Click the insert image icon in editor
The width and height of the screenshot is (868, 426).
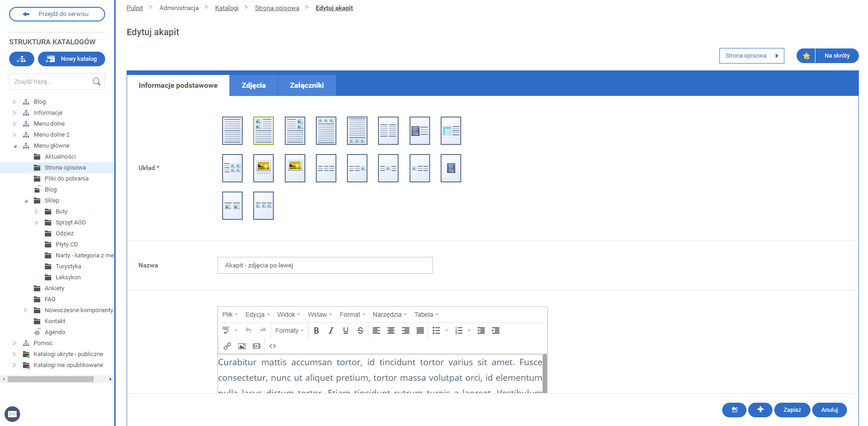242,346
